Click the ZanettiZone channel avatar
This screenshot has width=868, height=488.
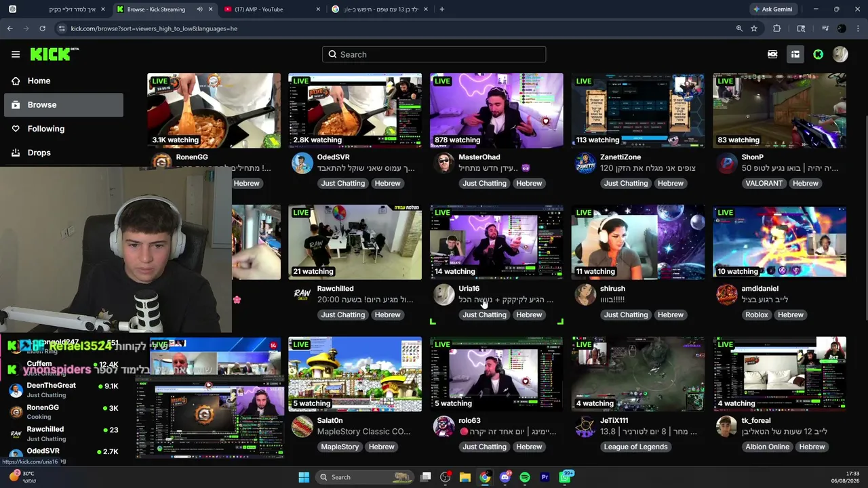point(585,163)
